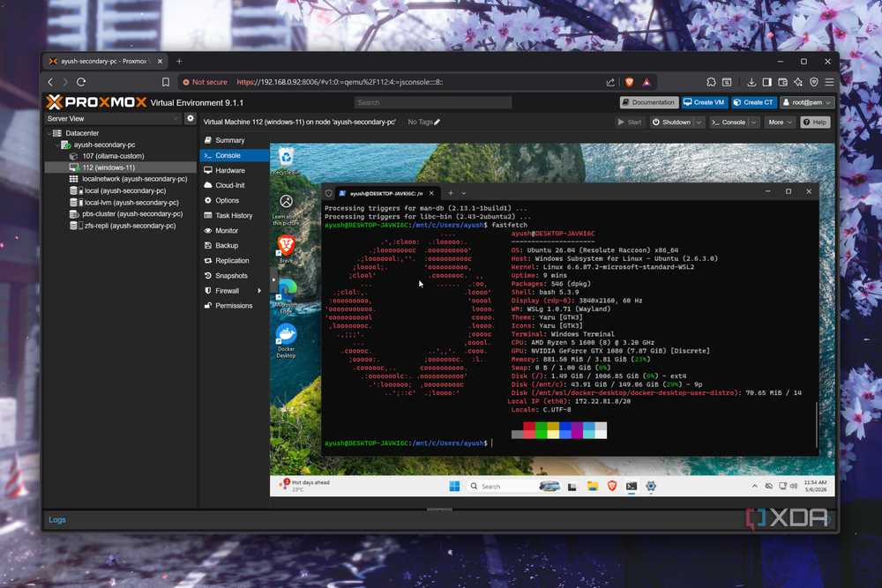Expand the Firewall submenu arrow
The height and width of the screenshot is (588, 882).
click(259, 291)
